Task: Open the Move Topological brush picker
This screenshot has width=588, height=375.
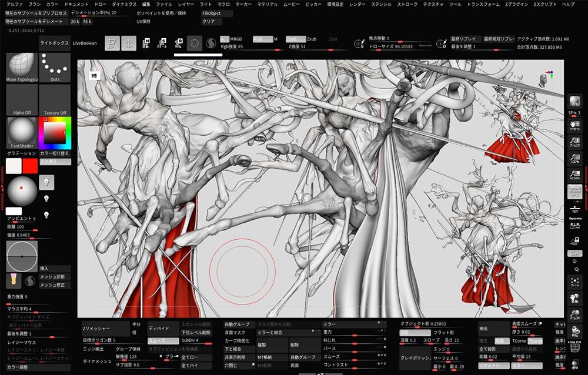Action: pyautogui.click(x=22, y=68)
